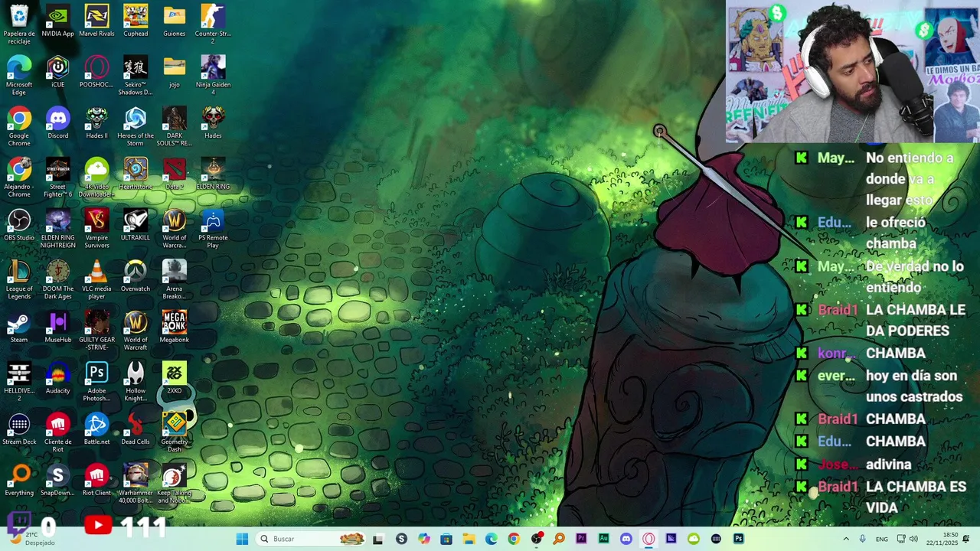980x551 pixels.
Task: Select the Dota 2 desktop icon
Action: [175, 174]
